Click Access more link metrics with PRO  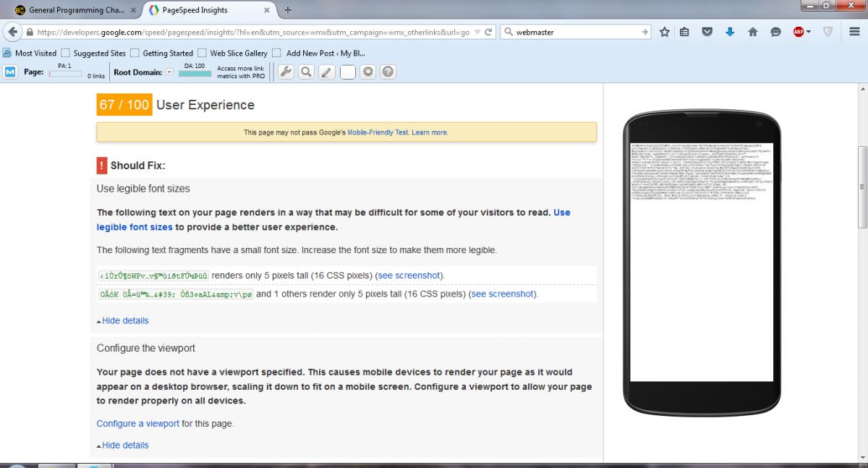(241, 72)
